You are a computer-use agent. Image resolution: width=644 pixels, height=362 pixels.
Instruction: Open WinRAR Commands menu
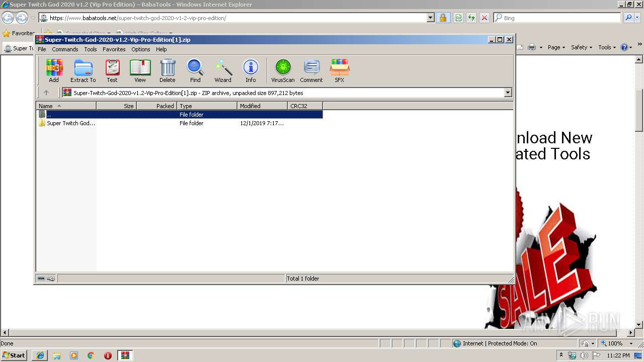click(65, 49)
